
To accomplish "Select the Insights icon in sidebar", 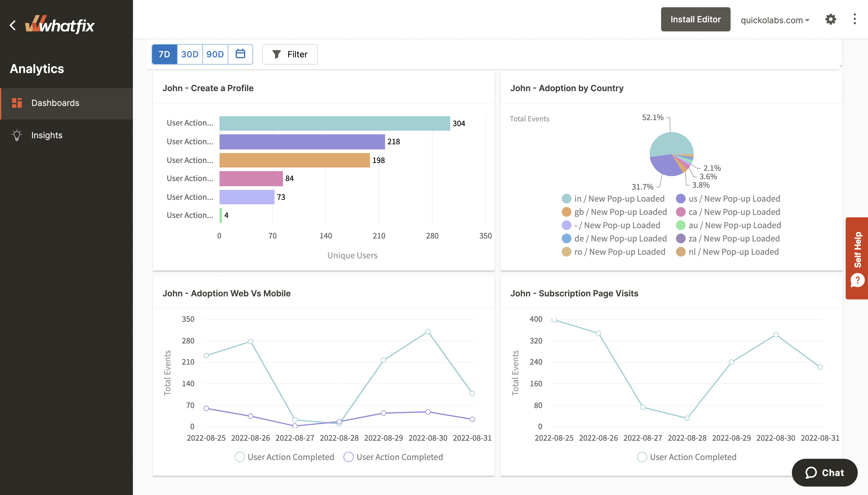I will pyautogui.click(x=17, y=135).
